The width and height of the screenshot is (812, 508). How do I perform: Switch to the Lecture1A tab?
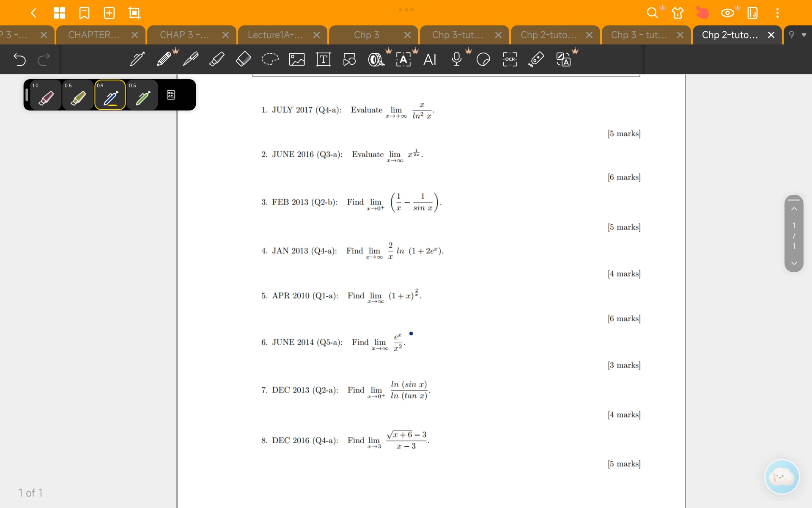(x=275, y=35)
